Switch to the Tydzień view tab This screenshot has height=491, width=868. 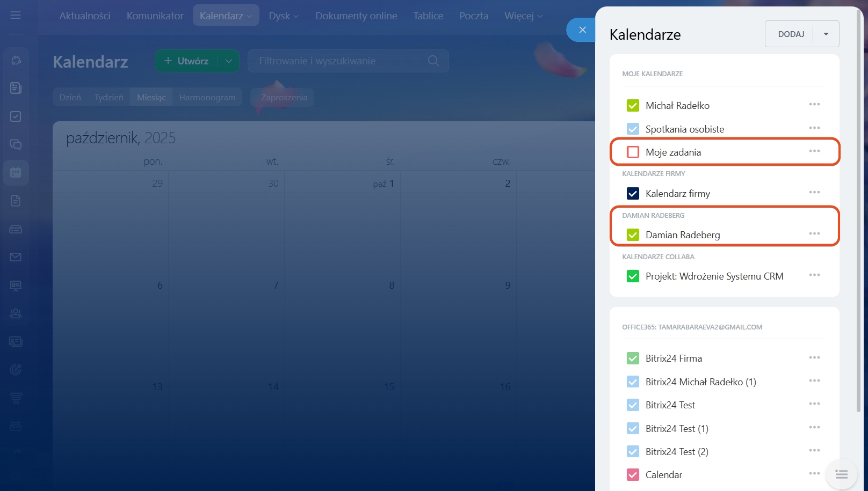[109, 97]
